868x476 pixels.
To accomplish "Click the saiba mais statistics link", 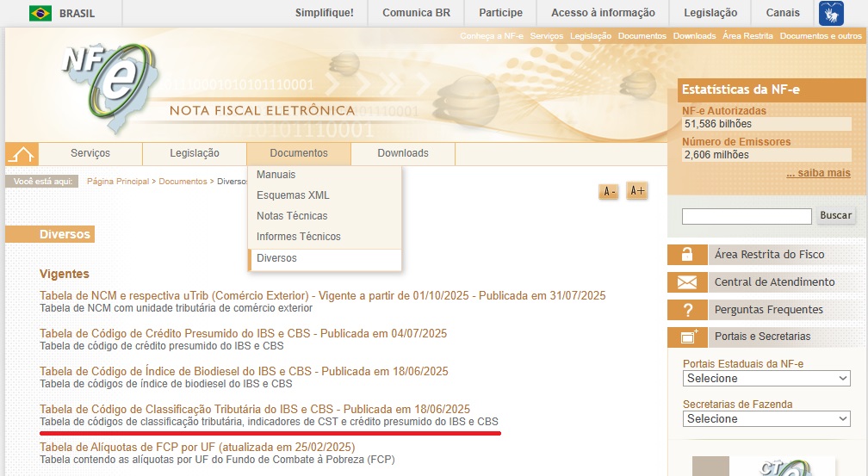I will (818, 173).
